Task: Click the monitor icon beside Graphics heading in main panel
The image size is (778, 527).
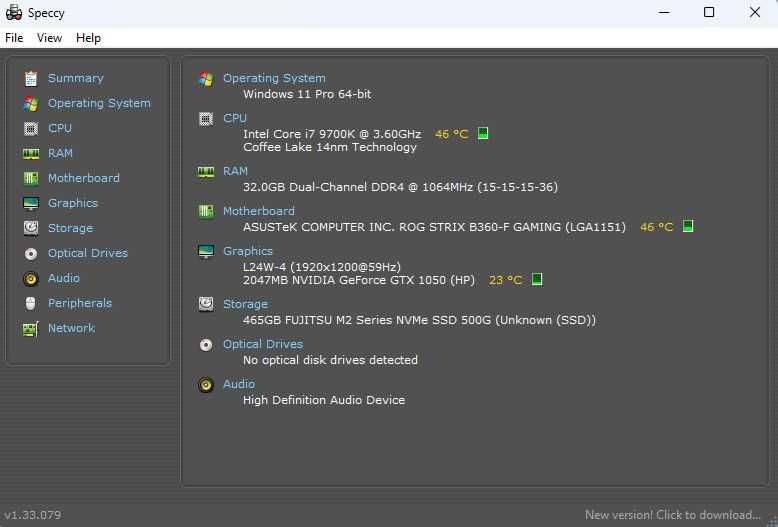Action: coord(206,252)
